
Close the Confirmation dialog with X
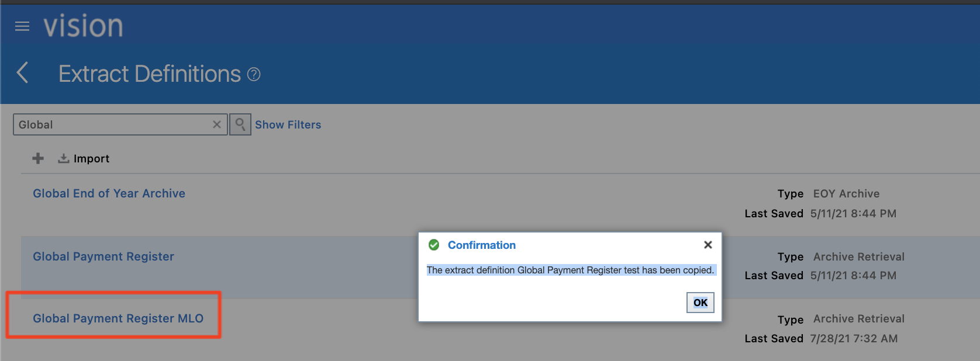click(708, 245)
